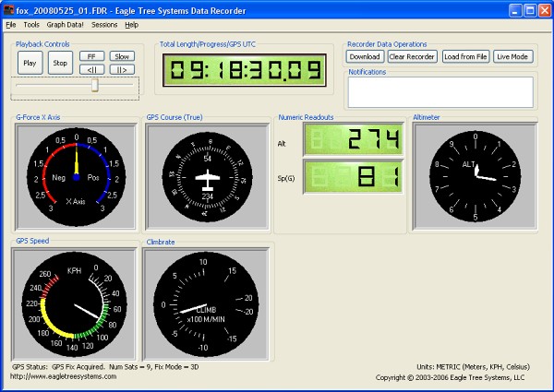Open the Graph Data! menu
Screen dimensions: 554x392
tap(66, 24)
